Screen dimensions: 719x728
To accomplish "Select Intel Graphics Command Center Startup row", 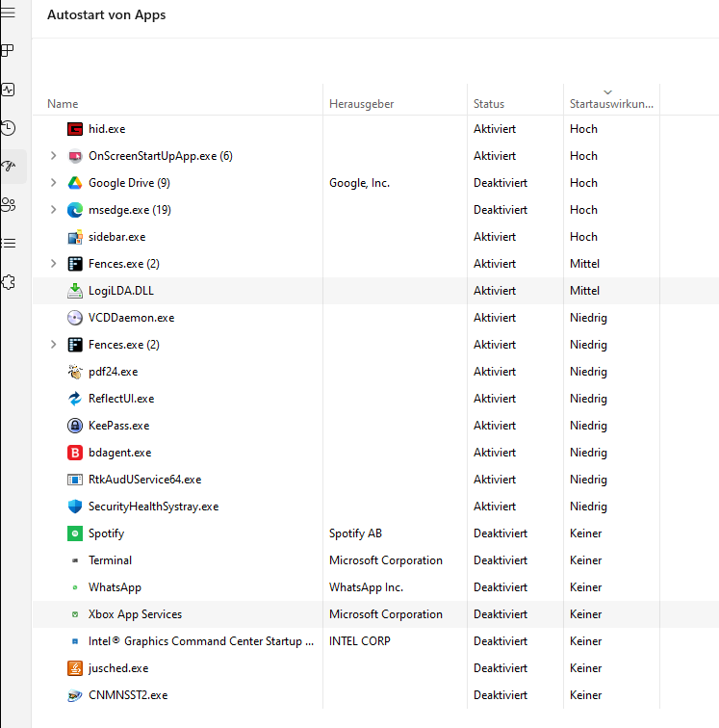I will (x=375, y=641).
